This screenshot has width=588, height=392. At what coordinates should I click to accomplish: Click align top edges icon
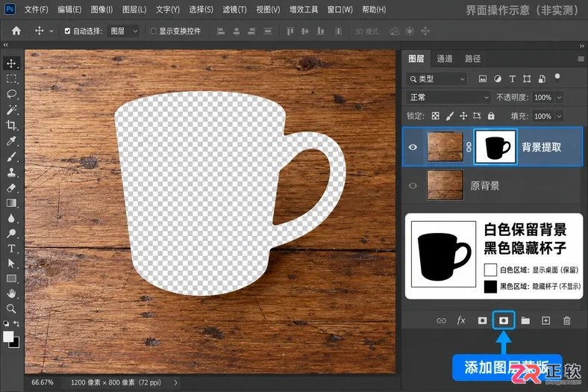[290, 31]
